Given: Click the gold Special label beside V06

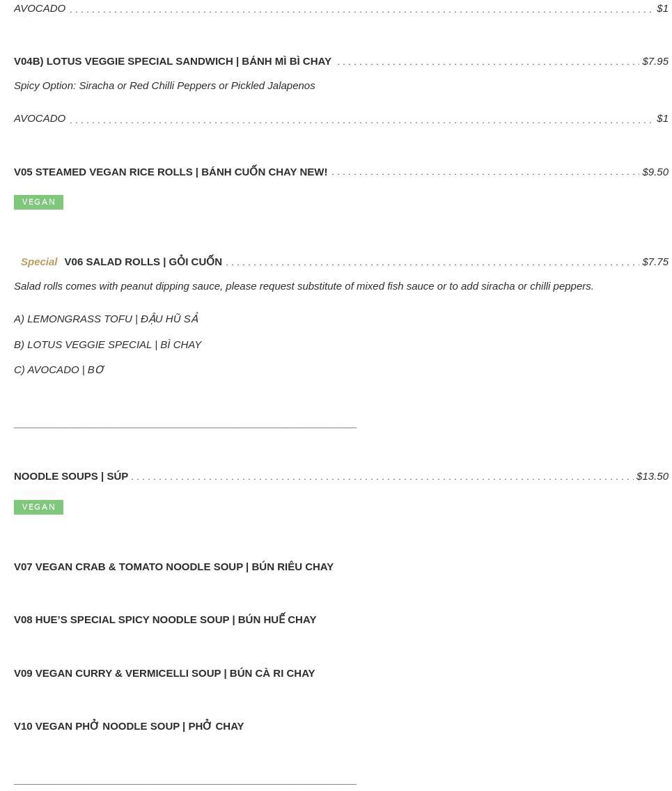Looking at the screenshot, I should [39, 262].
